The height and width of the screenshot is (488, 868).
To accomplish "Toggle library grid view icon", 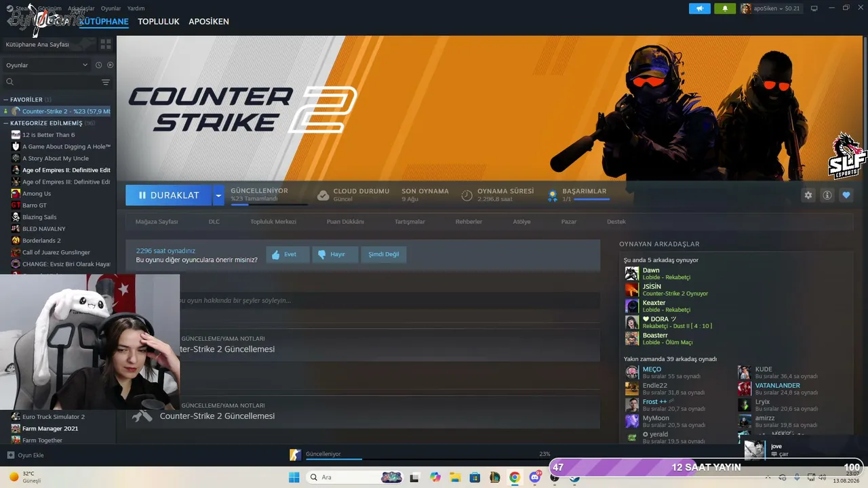I will (x=106, y=44).
